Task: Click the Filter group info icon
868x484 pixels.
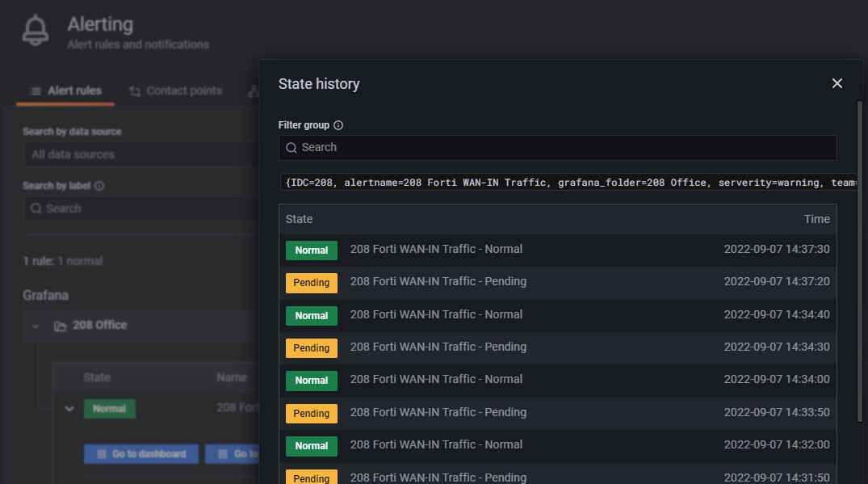Action: coord(338,125)
